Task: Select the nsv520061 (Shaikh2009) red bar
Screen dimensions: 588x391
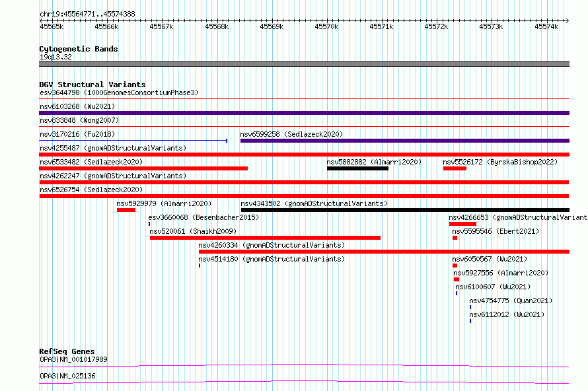Action: 265,238
